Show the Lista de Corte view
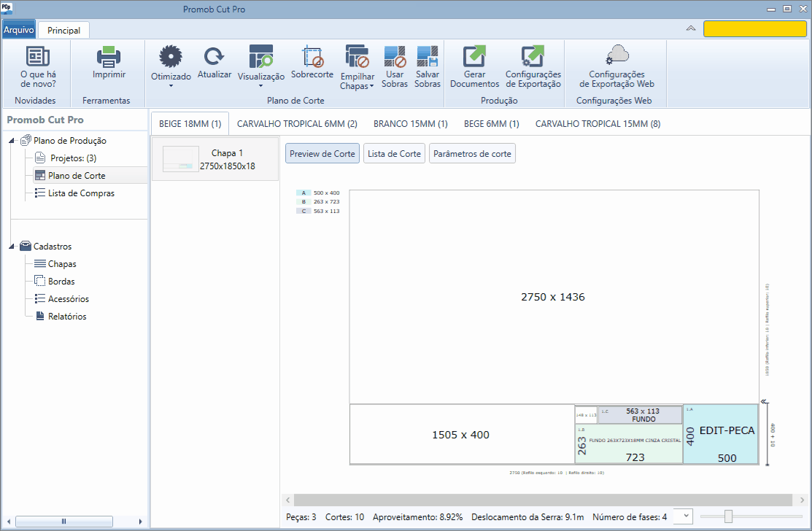 pos(394,154)
